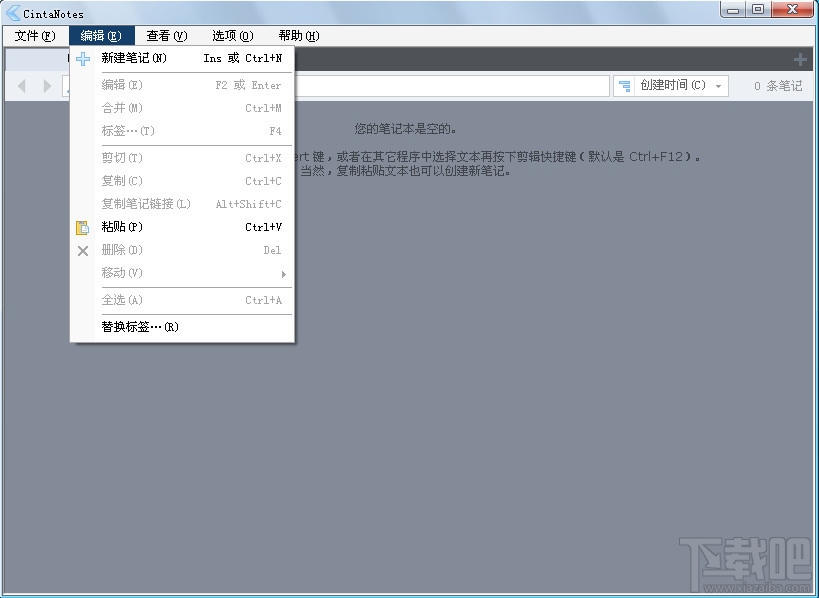Select the 粘贴 Ctrl+V menu entry
This screenshot has height=598, width=819.
[x=122, y=227]
